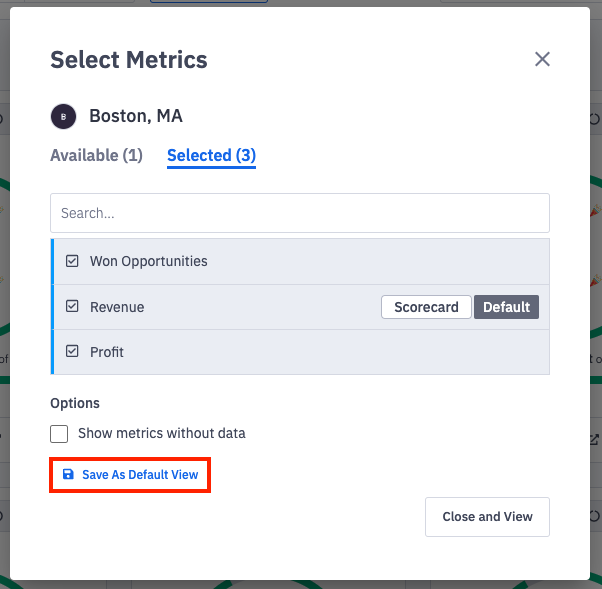Viewport: 602px width, 589px height.
Task: Click the Boston, MA avatar icon
Action: click(63, 116)
